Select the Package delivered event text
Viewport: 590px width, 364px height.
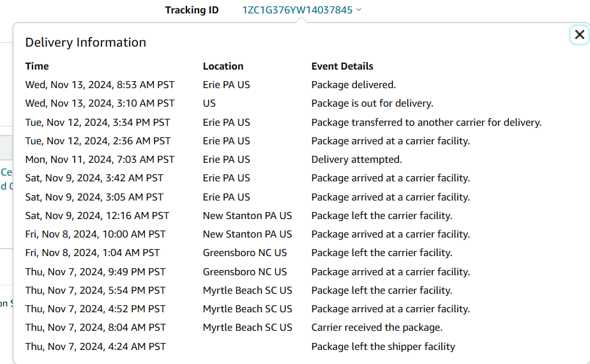(354, 85)
